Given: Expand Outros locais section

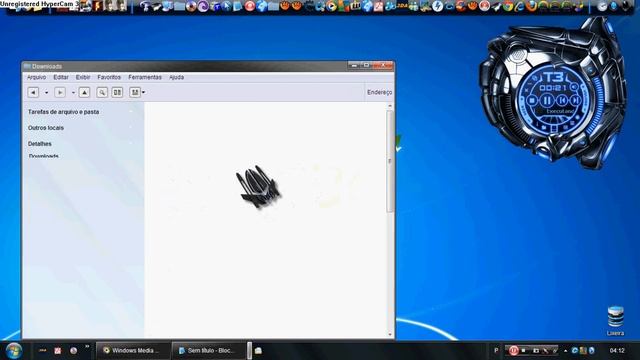Looking at the screenshot, I should pyautogui.click(x=46, y=128).
